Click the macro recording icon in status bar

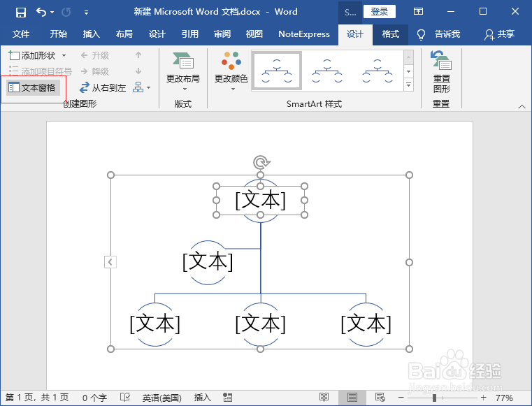tap(227, 397)
